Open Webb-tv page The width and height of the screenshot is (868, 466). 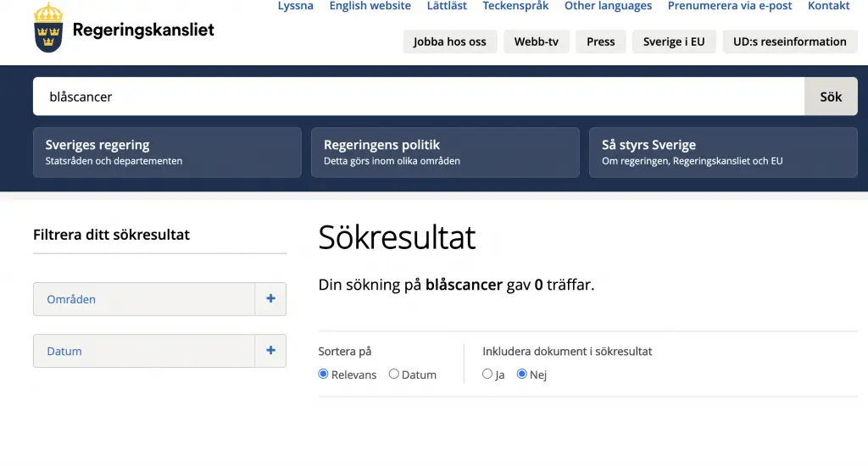point(537,42)
